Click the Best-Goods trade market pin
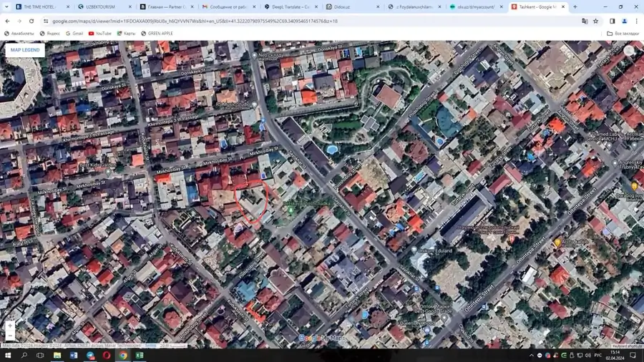Viewport: 644px width, 362px height. coord(444,318)
